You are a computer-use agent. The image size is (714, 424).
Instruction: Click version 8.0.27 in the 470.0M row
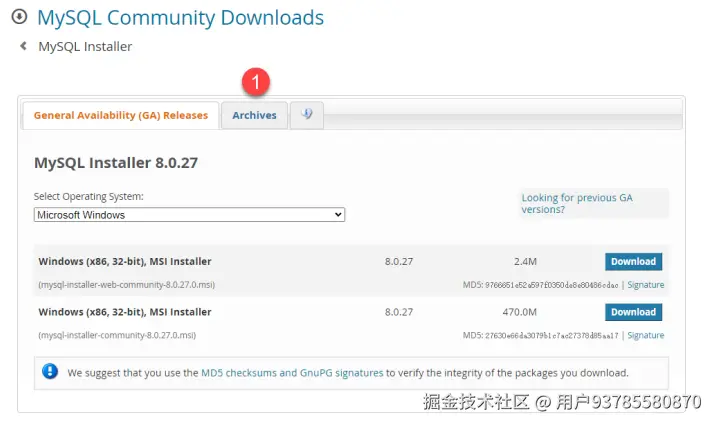[x=399, y=312]
